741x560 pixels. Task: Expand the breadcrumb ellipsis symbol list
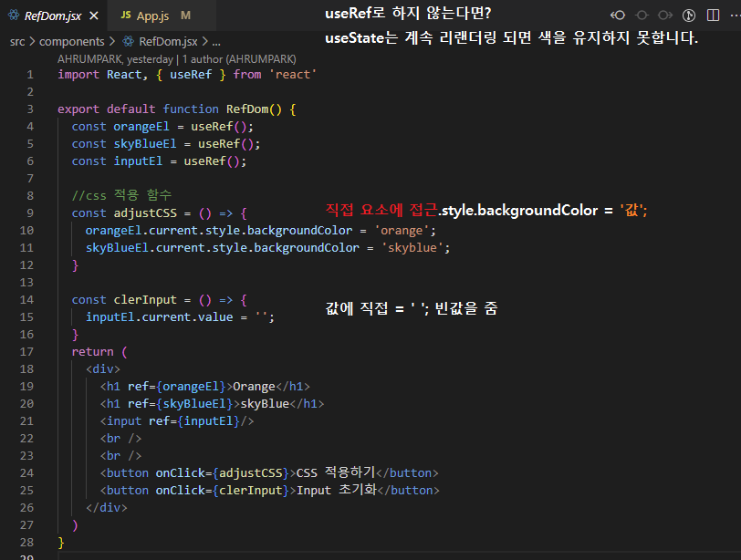pyautogui.click(x=216, y=42)
